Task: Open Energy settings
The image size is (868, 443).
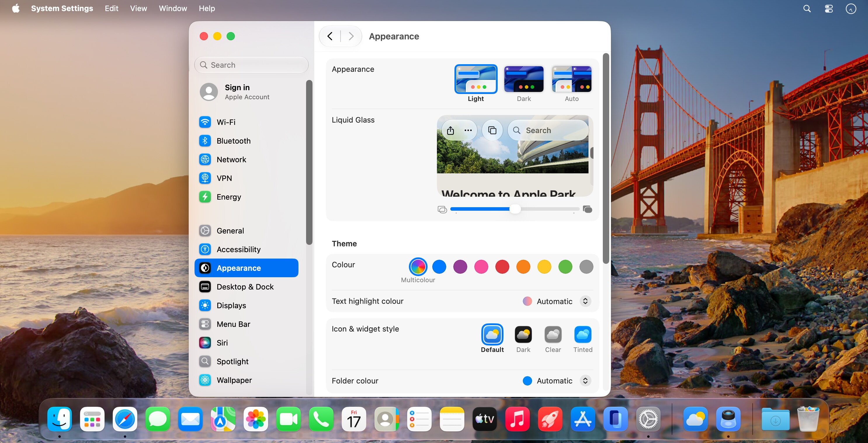Action: click(x=246, y=197)
